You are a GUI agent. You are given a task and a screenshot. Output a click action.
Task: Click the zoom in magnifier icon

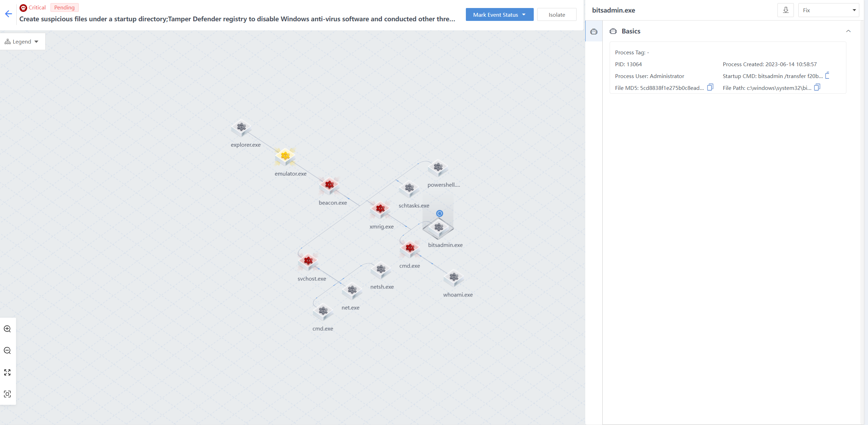tap(7, 329)
